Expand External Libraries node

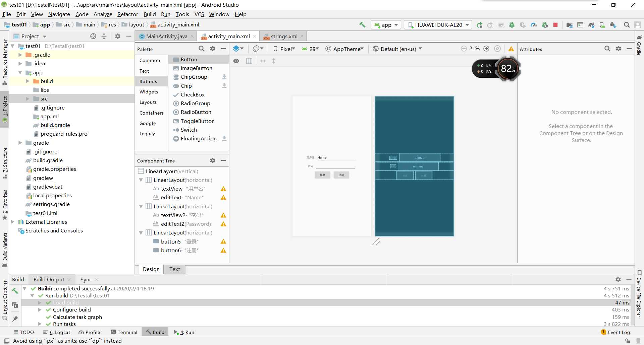(x=12, y=222)
